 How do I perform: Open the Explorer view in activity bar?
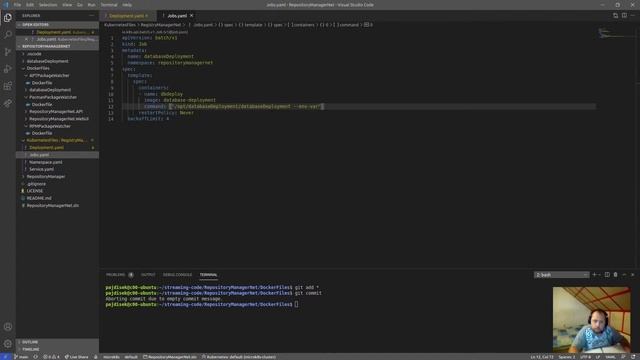8,18
